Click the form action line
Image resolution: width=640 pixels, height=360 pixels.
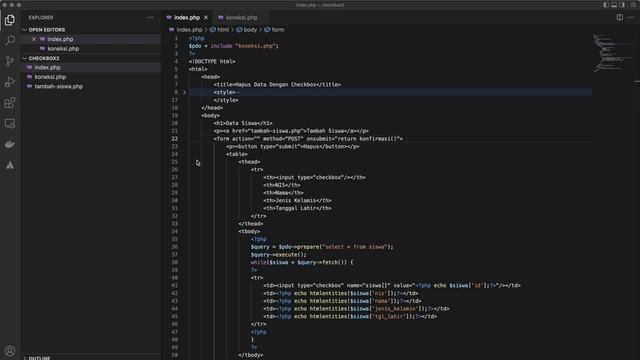[x=308, y=139]
